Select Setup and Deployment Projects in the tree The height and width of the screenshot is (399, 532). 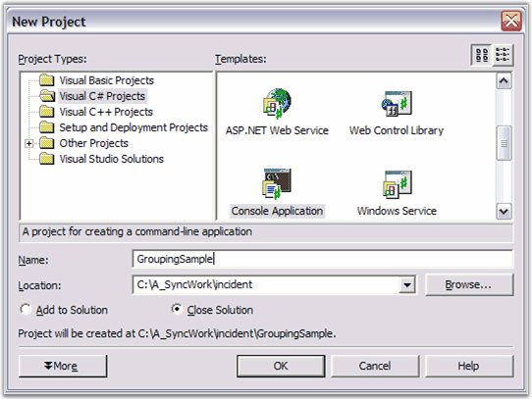tap(133, 127)
